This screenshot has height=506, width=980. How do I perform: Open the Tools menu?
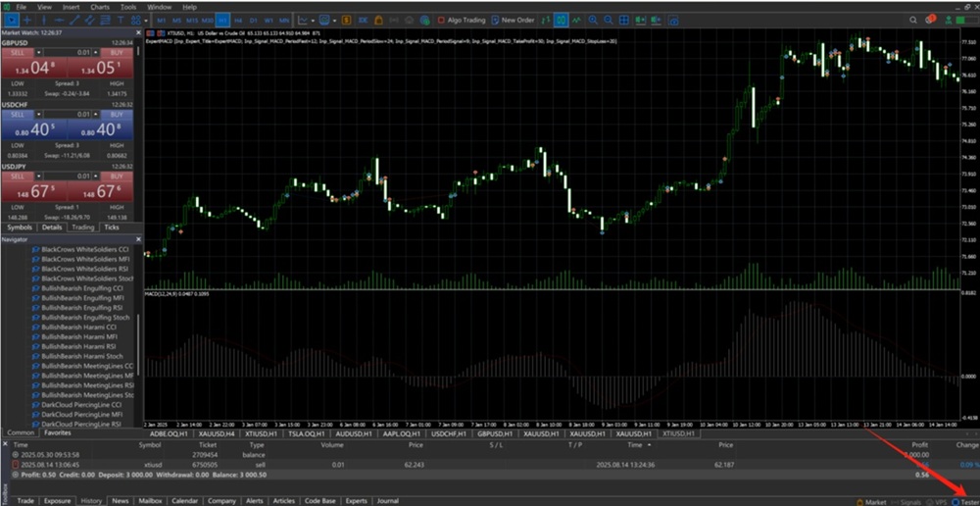coord(128,7)
